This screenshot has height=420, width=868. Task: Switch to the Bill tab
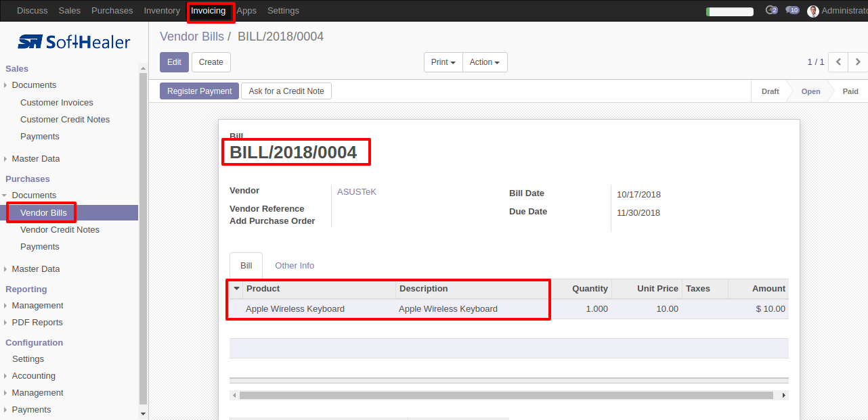(x=246, y=266)
